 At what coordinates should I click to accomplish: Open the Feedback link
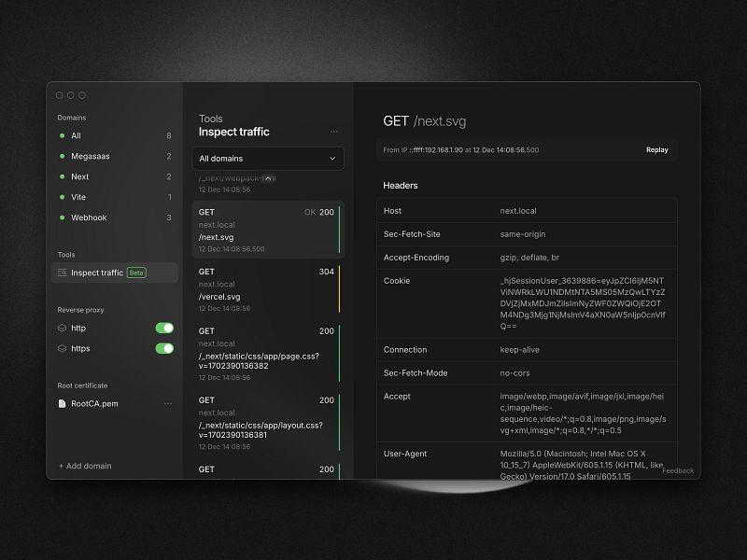point(678,470)
